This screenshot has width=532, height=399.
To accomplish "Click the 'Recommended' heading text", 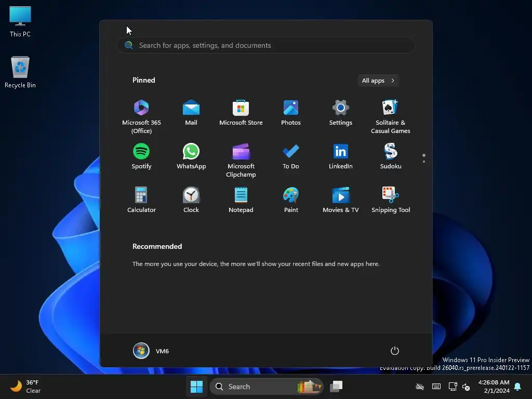I will point(157,246).
